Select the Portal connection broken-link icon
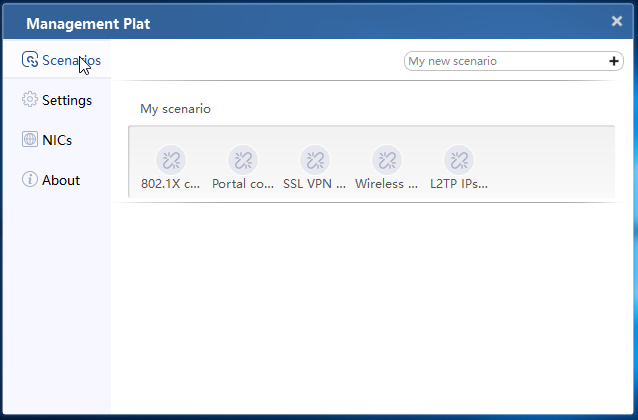The width and height of the screenshot is (638, 420). [x=243, y=160]
